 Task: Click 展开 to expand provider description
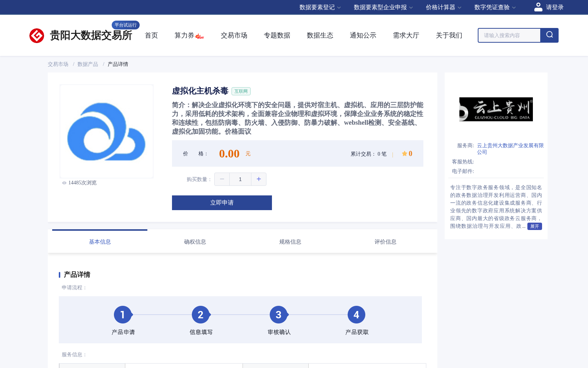(535, 226)
